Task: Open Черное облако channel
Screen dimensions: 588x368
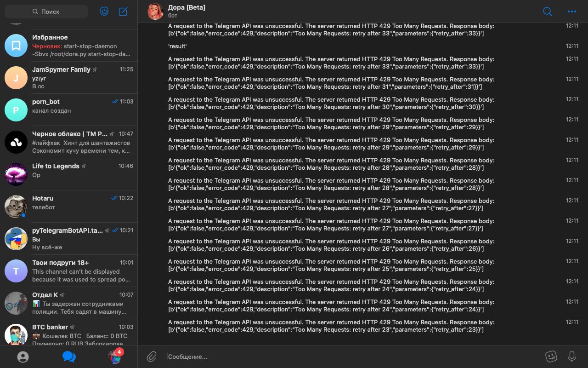Action: (x=69, y=142)
